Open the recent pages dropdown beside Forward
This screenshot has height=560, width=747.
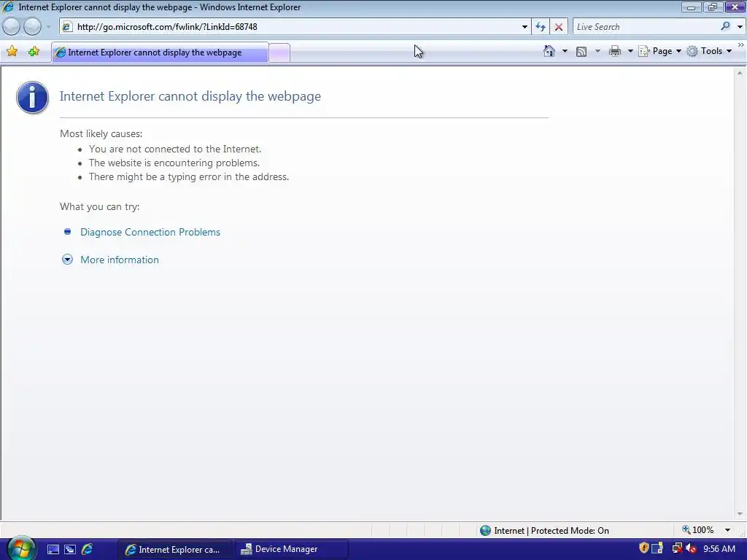[48, 27]
